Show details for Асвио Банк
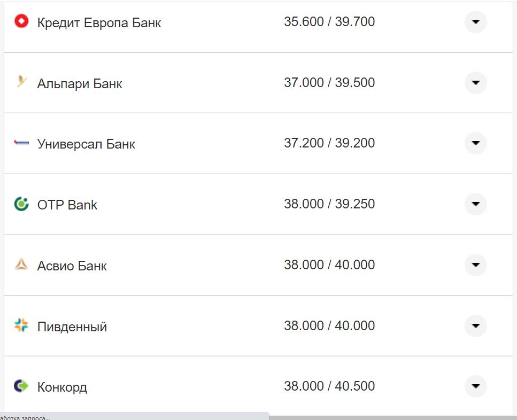Viewport: 517px width, 420px height. (x=475, y=265)
